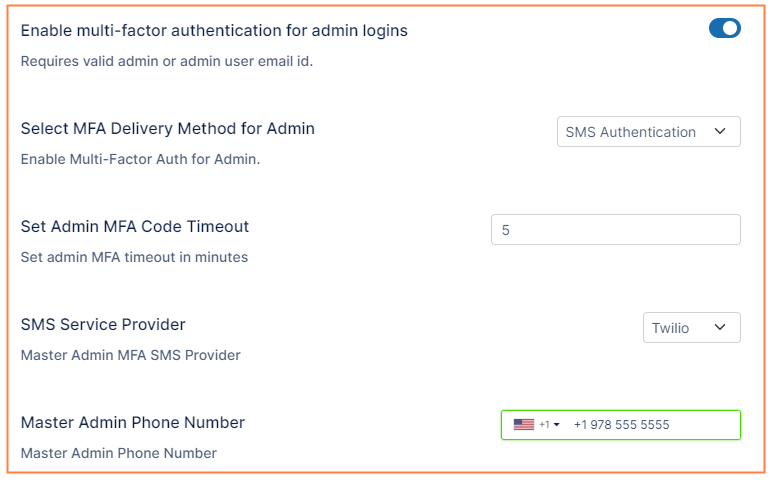
Task: Expand the +1 country code selector
Action: (549, 425)
